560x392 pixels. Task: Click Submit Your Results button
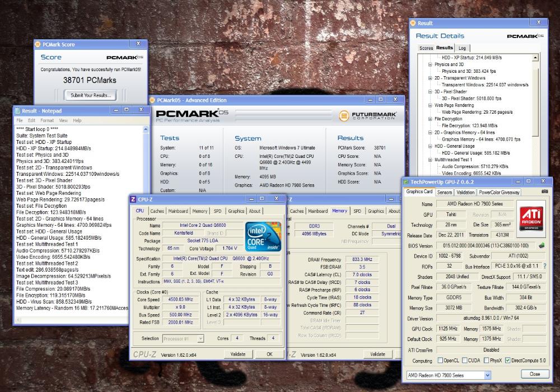(91, 95)
